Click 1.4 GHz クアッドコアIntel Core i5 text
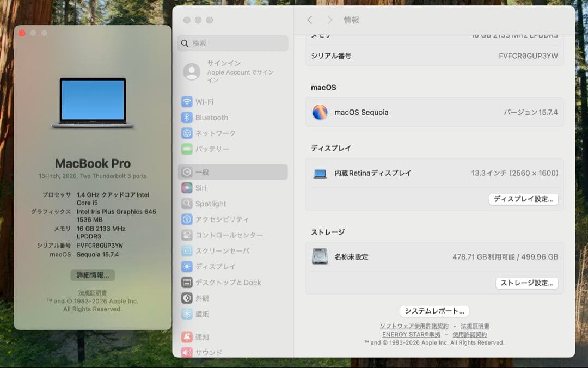Image resolution: width=588 pixels, height=368 pixels. (x=113, y=199)
